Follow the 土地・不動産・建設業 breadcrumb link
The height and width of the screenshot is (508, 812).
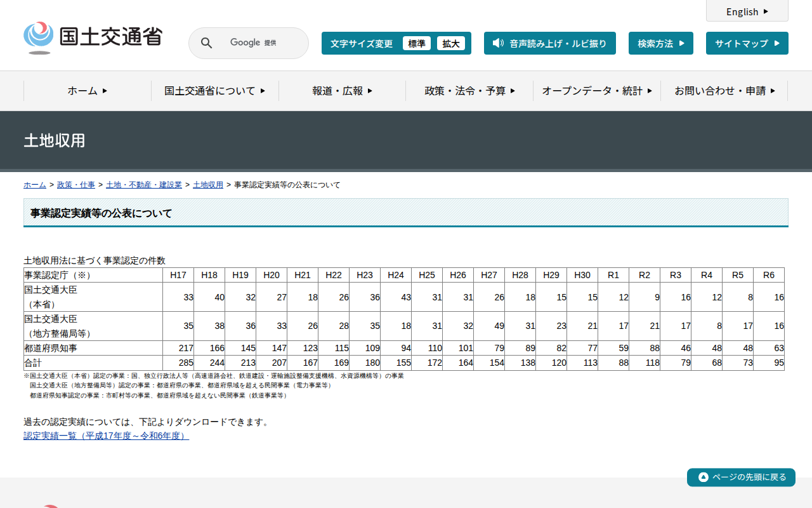click(144, 185)
